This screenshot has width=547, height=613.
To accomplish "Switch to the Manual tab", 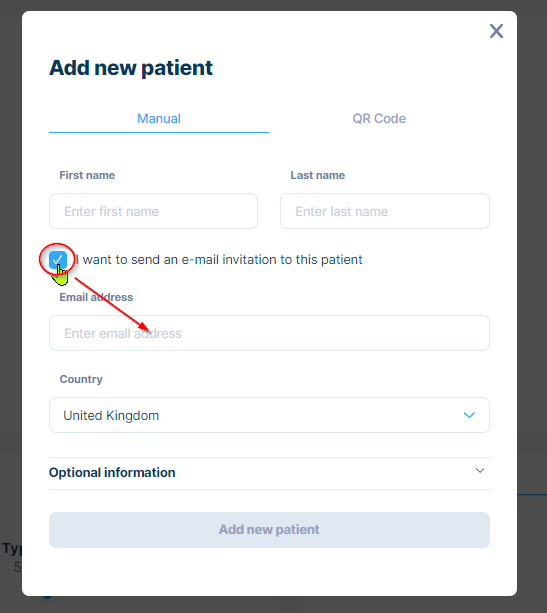I will (159, 118).
